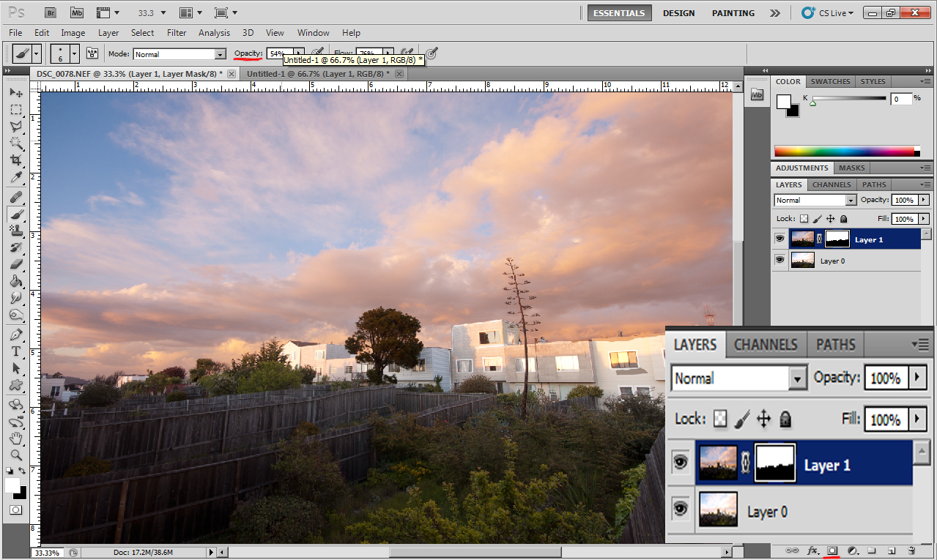Add a layer mask from the Layers panel
937x560 pixels.
831,550
